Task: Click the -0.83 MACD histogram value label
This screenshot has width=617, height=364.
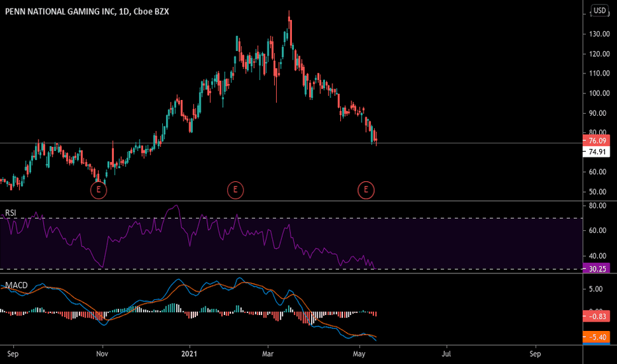Action: point(596,316)
